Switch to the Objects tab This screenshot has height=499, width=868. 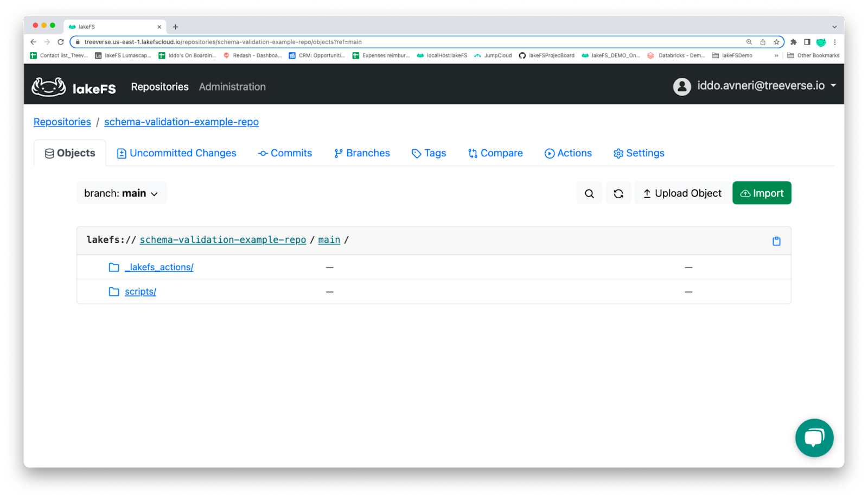coord(70,153)
